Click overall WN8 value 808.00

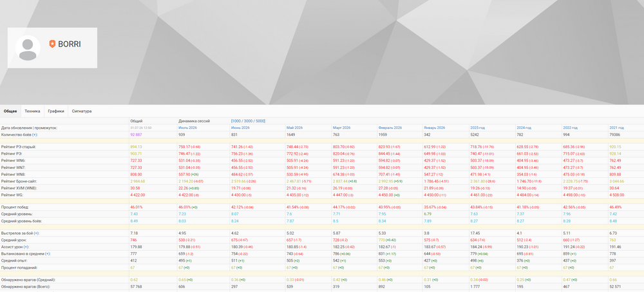click(x=136, y=174)
